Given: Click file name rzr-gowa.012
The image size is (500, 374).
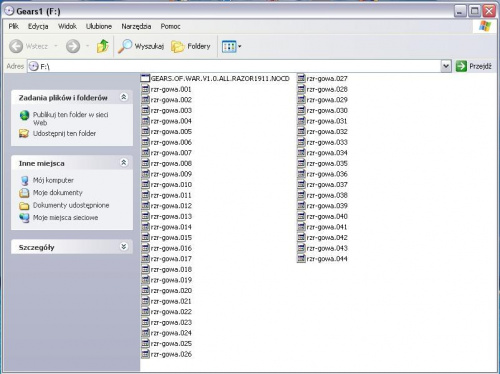Looking at the screenshot, I should [171, 206].
